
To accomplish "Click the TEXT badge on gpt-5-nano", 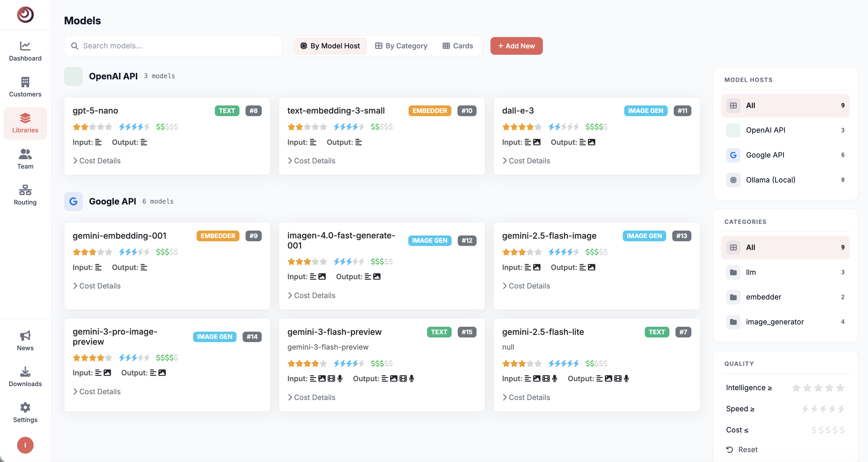I will coord(227,111).
